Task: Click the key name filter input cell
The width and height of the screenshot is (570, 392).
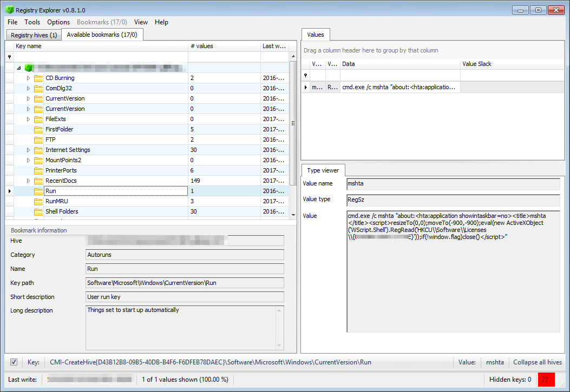Action: (x=101, y=57)
